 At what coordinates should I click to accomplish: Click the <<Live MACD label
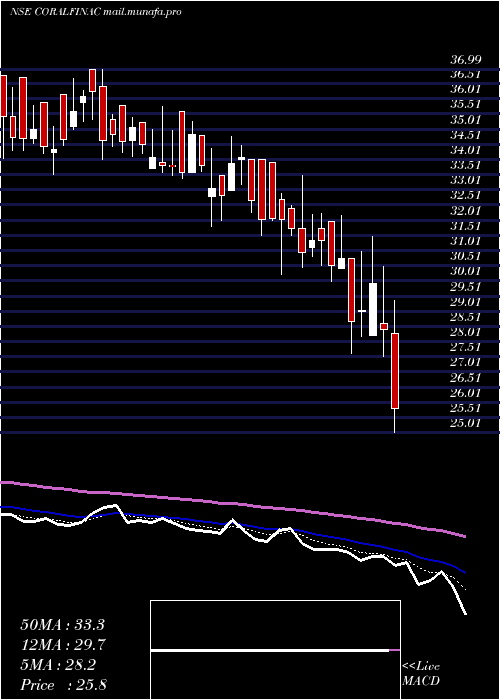point(421,674)
